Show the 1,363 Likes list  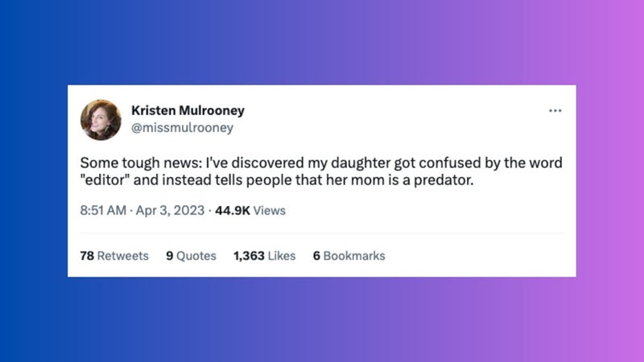(x=265, y=256)
